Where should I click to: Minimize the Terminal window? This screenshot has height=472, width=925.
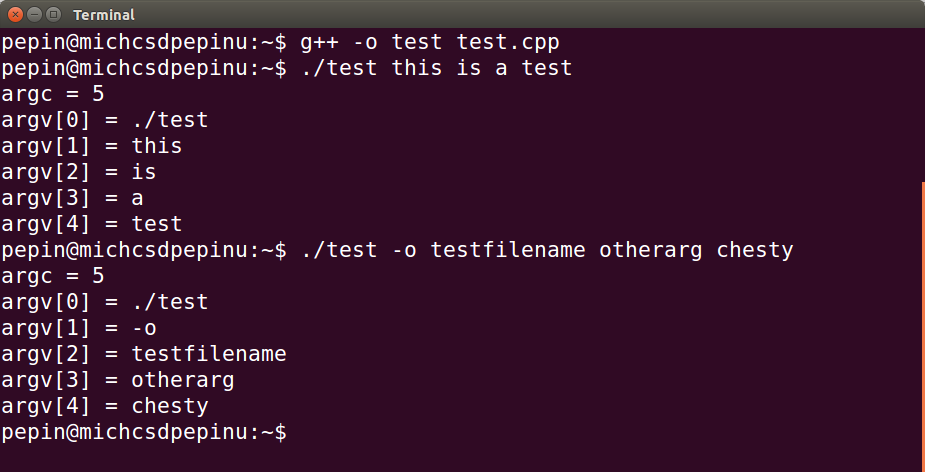(x=33, y=14)
